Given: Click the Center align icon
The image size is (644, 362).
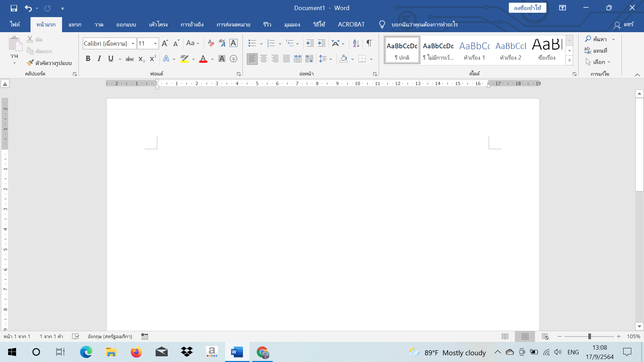Looking at the screenshot, I should coord(264,59).
